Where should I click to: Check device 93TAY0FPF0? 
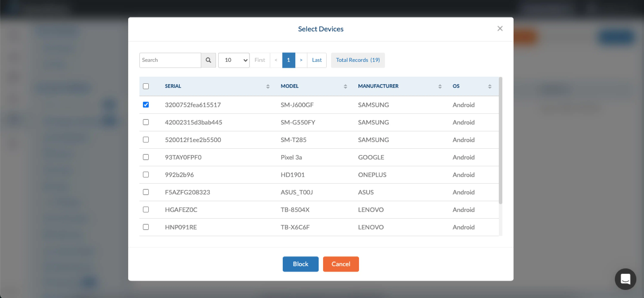point(146,157)
